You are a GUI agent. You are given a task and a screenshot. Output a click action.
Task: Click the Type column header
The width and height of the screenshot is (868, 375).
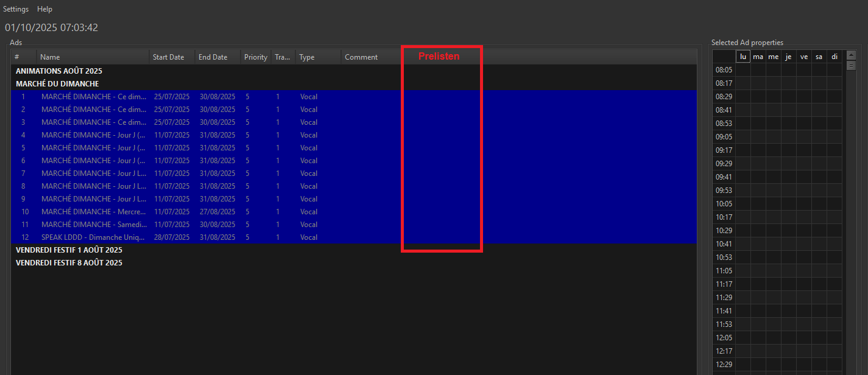pos(307,57)
